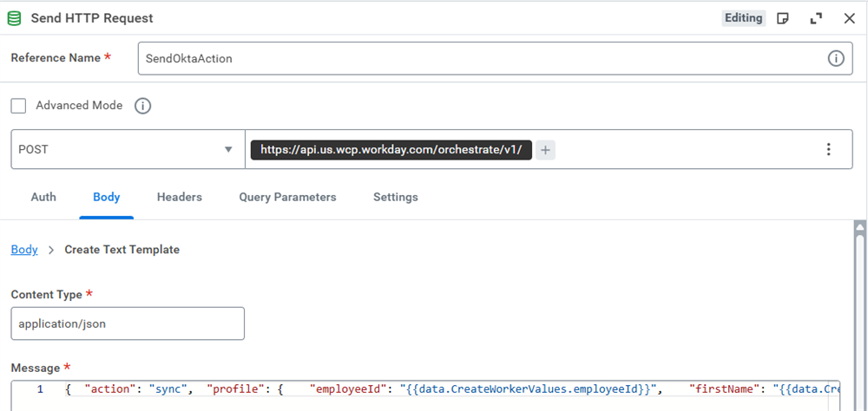Enable the Advanced Mode checkbox

tap(19, 106)
